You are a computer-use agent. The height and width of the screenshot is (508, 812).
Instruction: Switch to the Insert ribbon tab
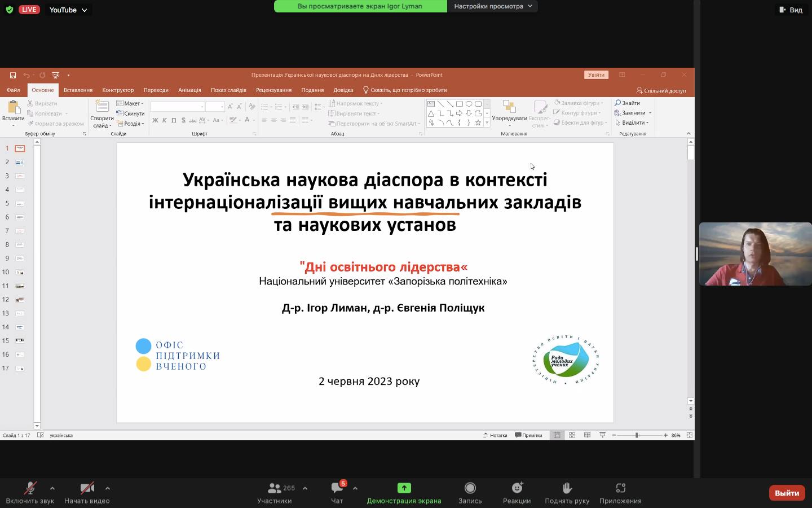click(78, 90)
